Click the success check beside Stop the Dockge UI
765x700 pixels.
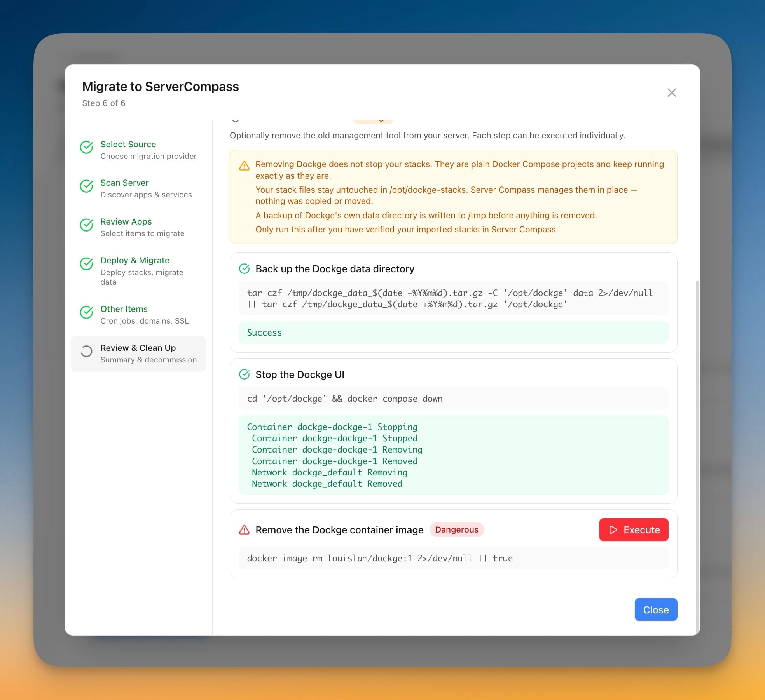click(x=244, y=374)
